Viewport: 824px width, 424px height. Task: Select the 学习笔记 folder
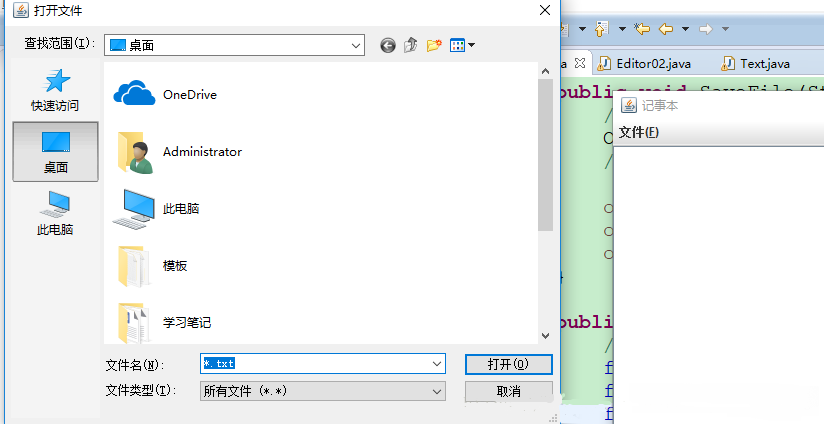pyautogui.click(x=186, y=322)
